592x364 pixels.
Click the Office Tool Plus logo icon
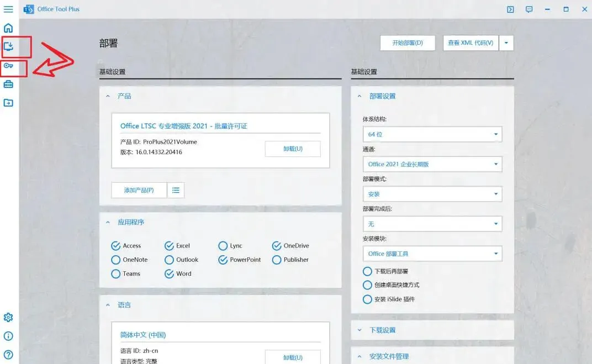click(x=29, y=9)
